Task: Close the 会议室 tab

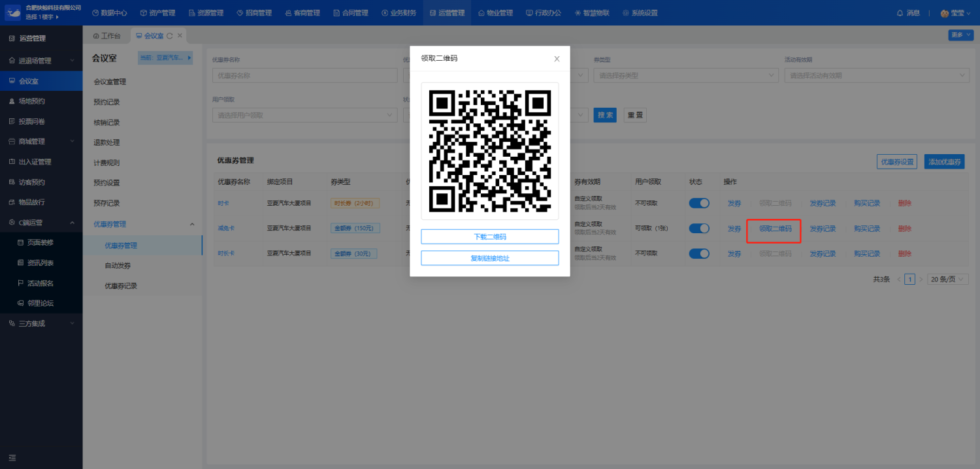Action: click(x=180, y=35)
